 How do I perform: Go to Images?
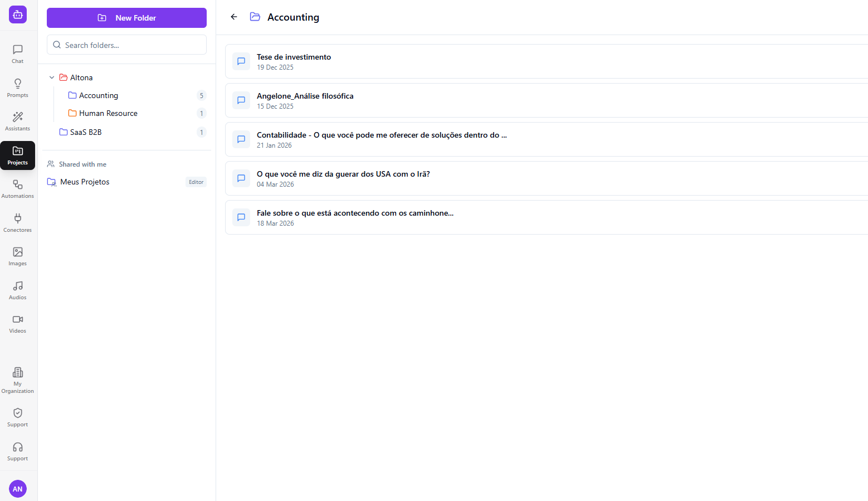coord(18,256)
